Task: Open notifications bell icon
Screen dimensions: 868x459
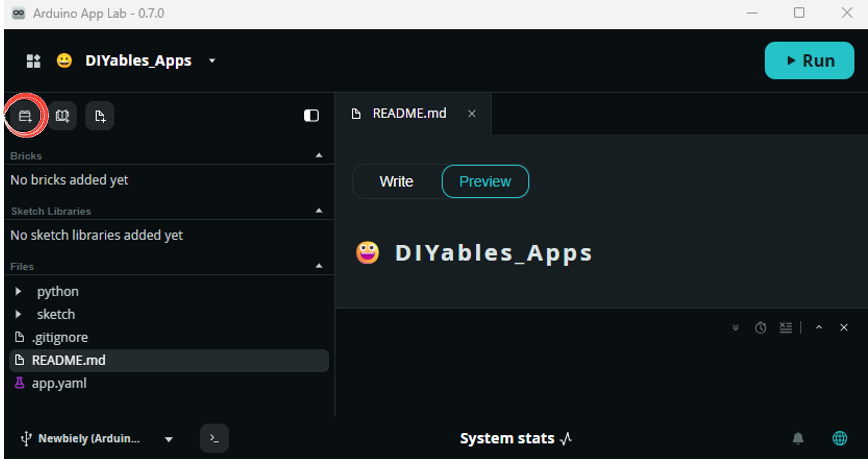Action: point(798,438)
